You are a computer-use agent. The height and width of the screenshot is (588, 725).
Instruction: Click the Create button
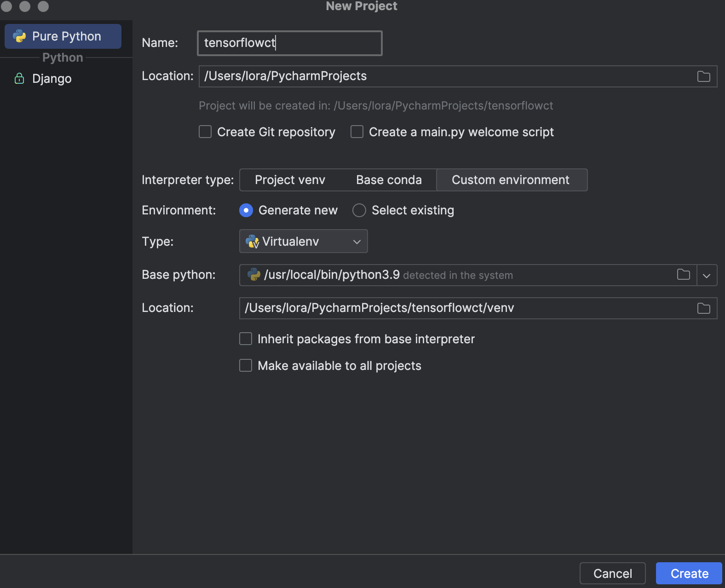[x=689, y=574]
